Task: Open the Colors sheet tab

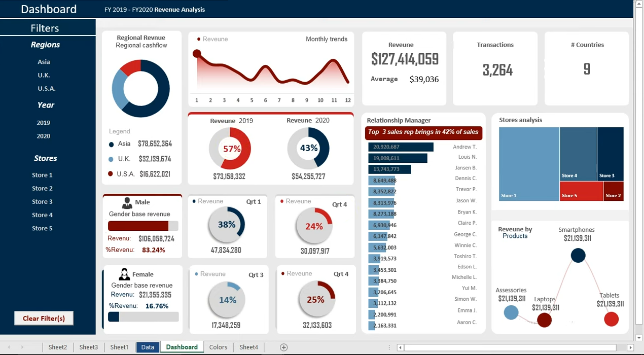Action: (218, 347)
